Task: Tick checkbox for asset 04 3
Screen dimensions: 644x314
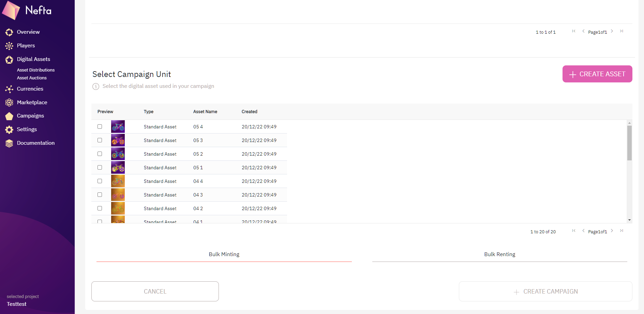Action: 100,194
